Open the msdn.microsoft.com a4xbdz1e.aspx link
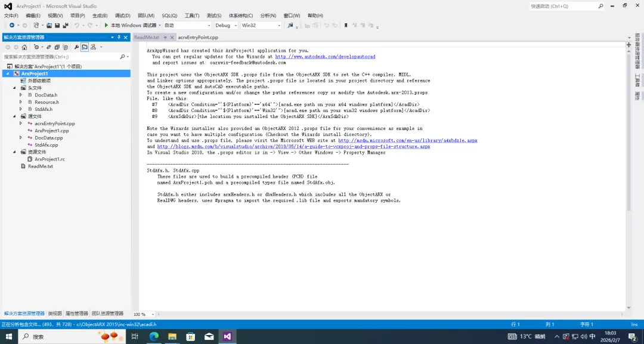This screenshot has height=344, width=644. pyautogui.click(x=408, y=140)
